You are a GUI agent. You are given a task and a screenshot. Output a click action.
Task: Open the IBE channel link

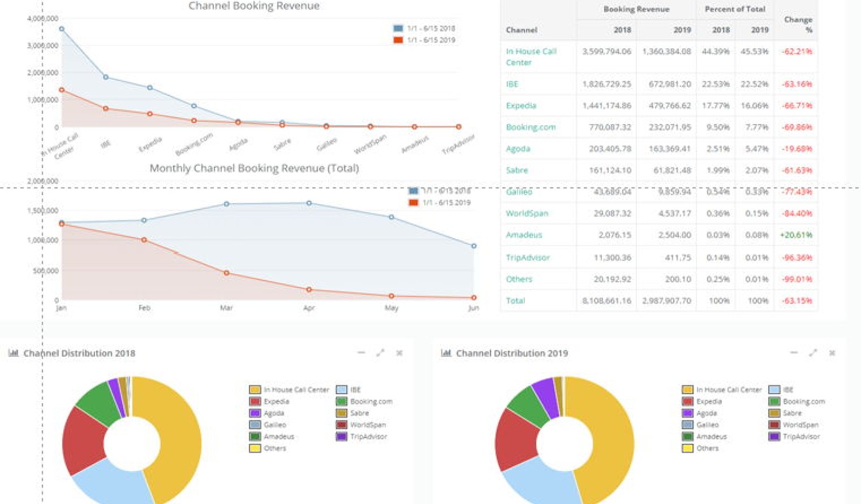(512, 84)
